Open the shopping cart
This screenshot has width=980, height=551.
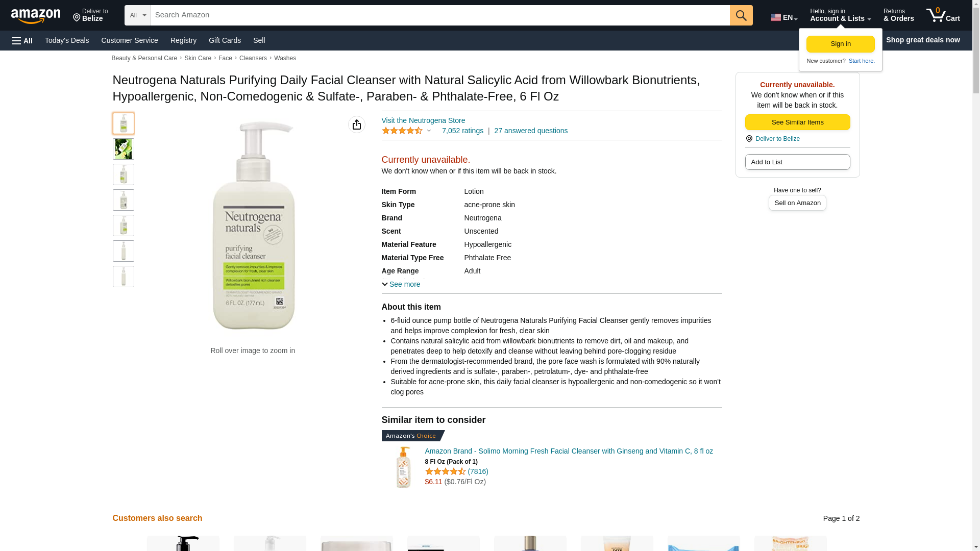pyautogui.click(x=943, y=15)
